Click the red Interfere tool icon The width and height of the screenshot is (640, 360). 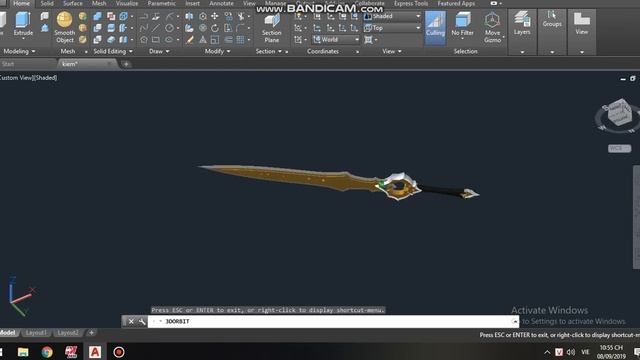pos(111,16)
